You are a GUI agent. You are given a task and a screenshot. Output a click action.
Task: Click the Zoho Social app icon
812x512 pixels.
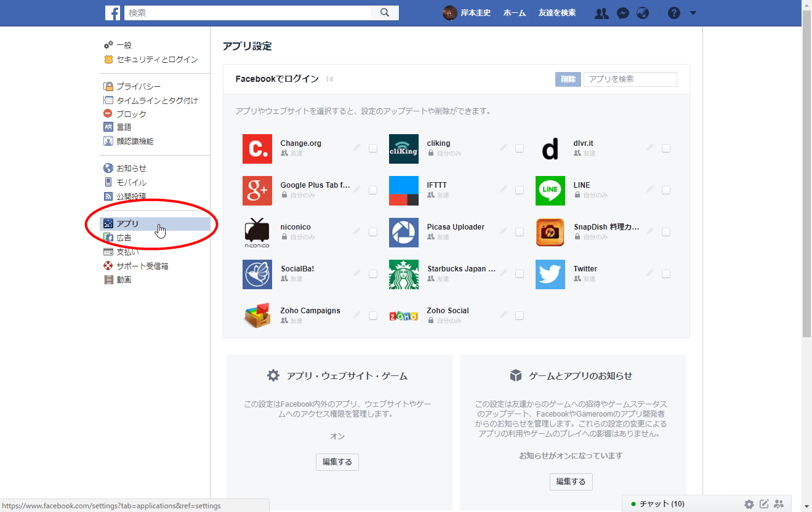coord(404,316)
